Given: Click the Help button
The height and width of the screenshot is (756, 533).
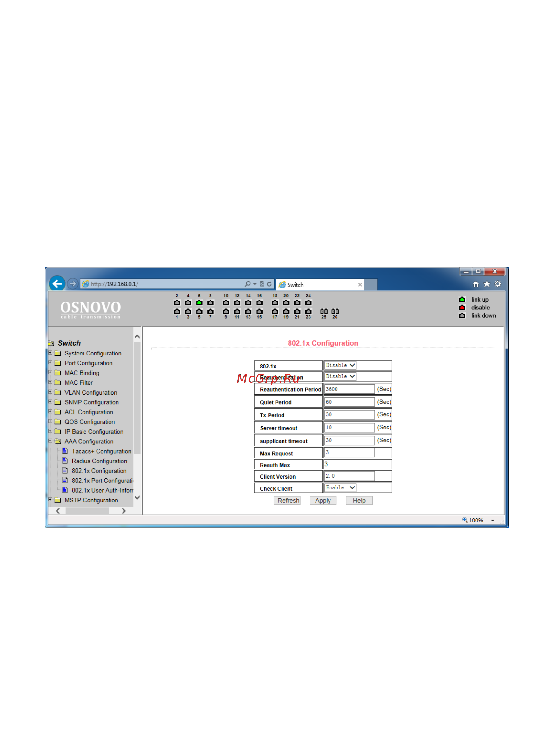Looking at the screenshot, I should click(x=359, y=501).
